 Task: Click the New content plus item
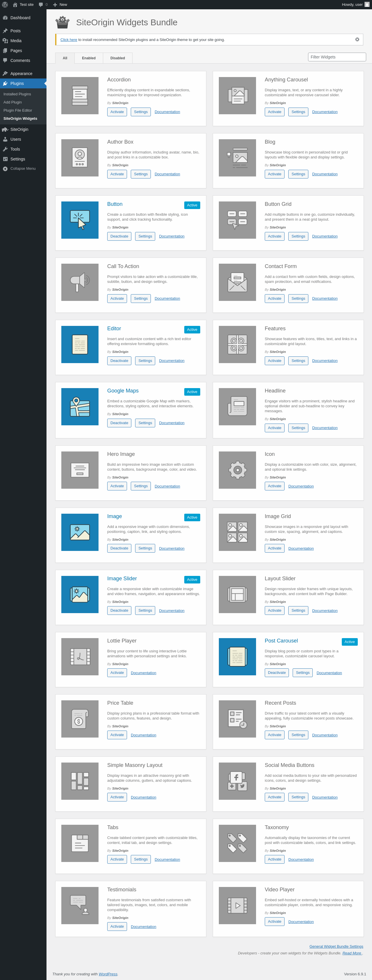(60, 5)
